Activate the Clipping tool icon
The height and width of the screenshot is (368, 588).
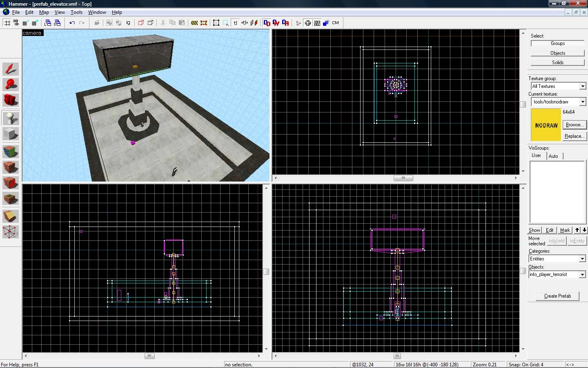[x=11, y=216]
